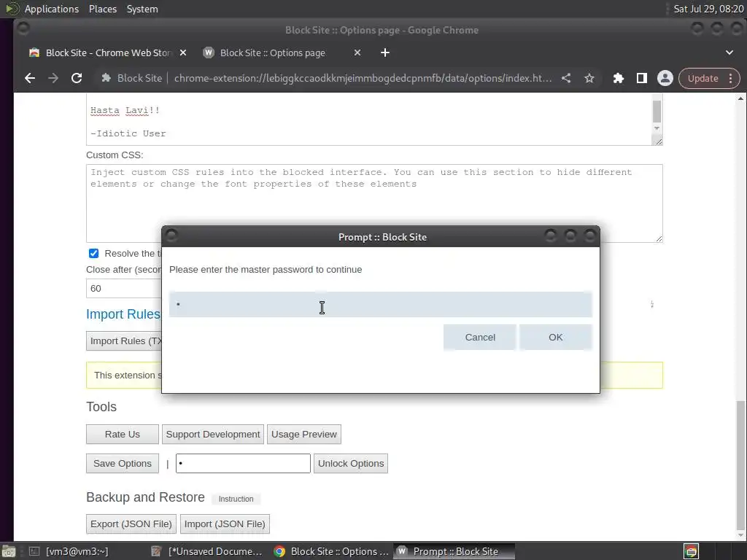Click the down arrow of message textarea scrollbar
747x560 pixels.
(x=657, y=128)
